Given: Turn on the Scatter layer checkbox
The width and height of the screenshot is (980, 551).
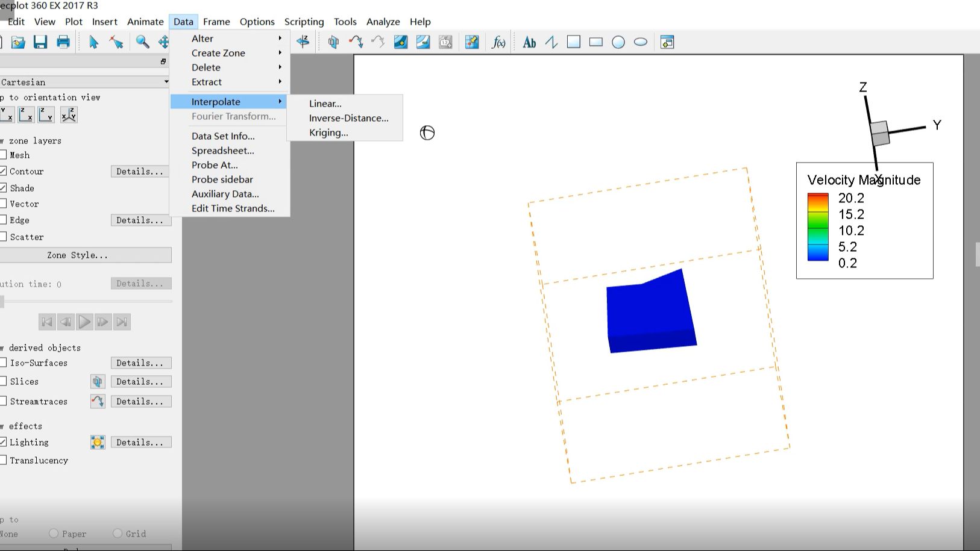Looking at the screenshot, I should pyautogui.click(x=4, y=237).
